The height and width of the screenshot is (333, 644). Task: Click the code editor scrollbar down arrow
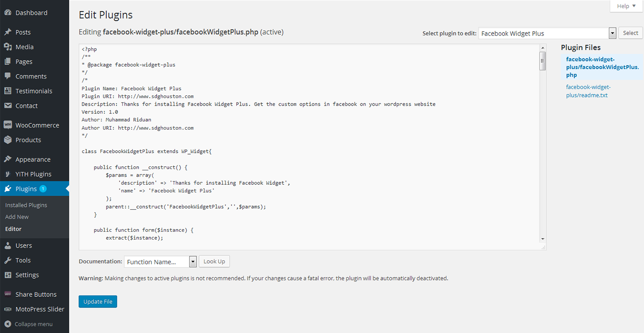[x=542, y=239]
